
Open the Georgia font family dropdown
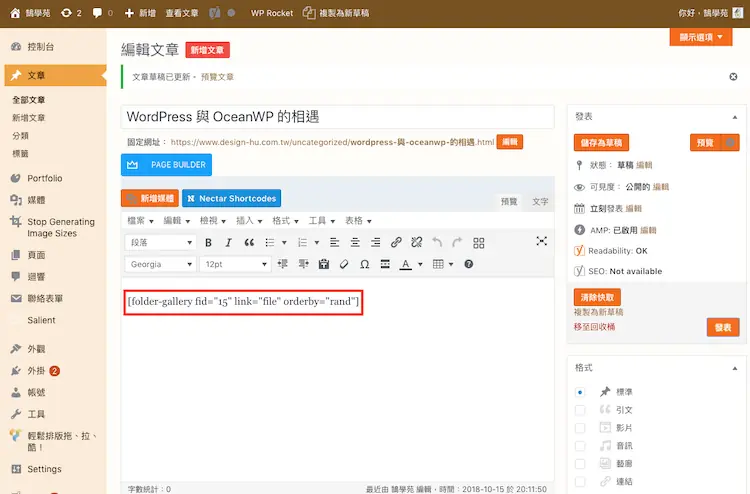(160, 264)
